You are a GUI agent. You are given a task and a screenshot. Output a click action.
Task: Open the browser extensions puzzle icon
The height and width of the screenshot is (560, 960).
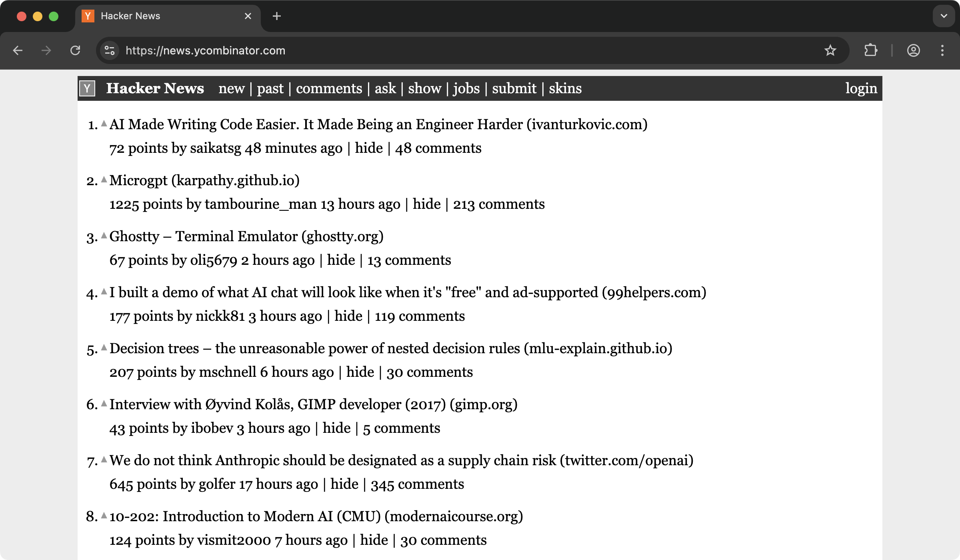[871, 50]
